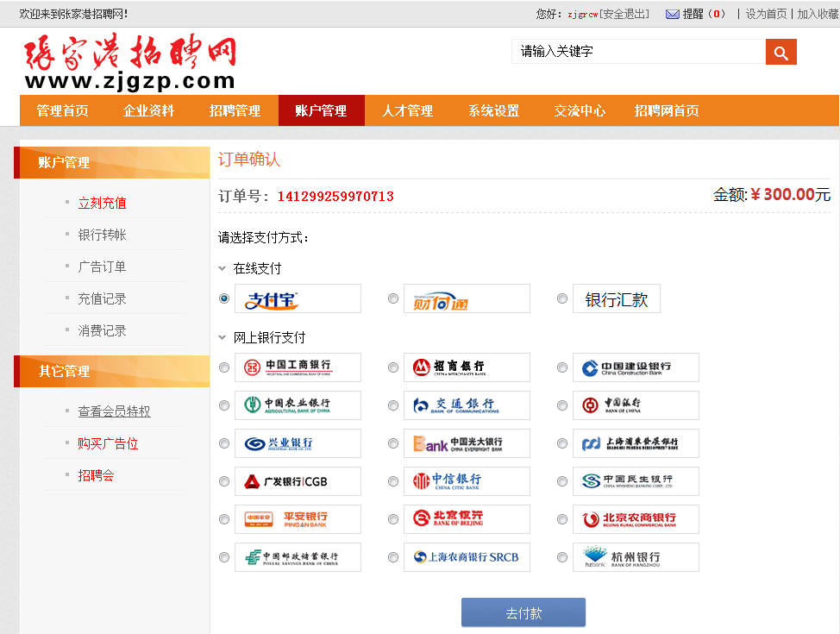Open the 消费记录 sidebar link

103,330
